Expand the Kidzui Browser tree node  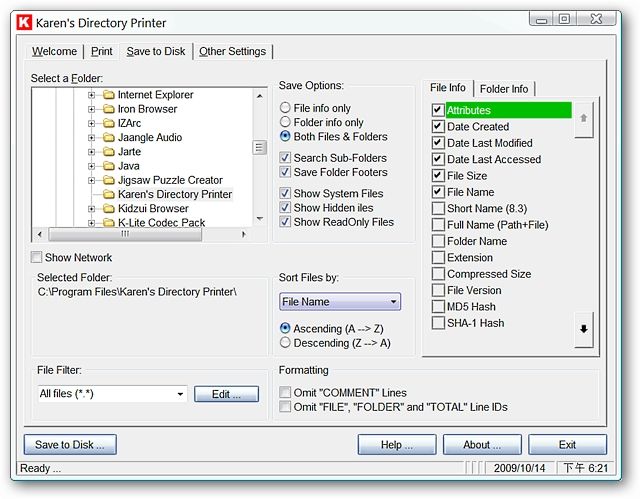[91, 209]
